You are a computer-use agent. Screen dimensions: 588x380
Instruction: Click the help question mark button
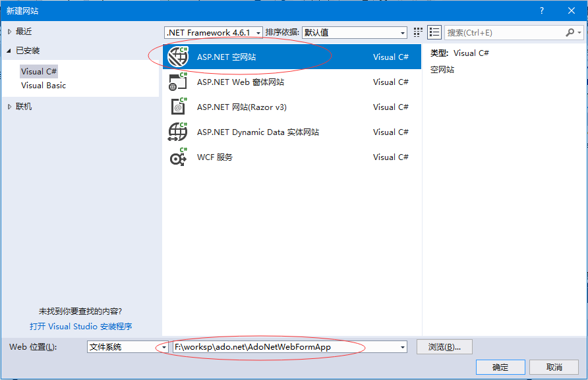coord(542,11)
